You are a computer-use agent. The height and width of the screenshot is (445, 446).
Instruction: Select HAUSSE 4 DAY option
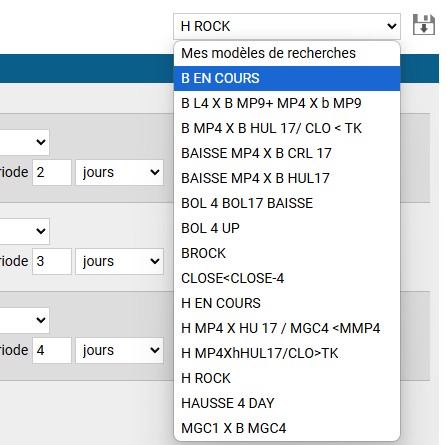pyautogui.click(x=287, y=403)
